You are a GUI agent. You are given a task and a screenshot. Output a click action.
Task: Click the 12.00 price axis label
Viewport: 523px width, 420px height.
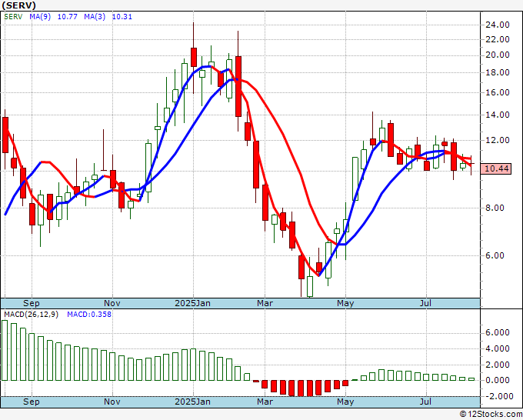[498, 141]
